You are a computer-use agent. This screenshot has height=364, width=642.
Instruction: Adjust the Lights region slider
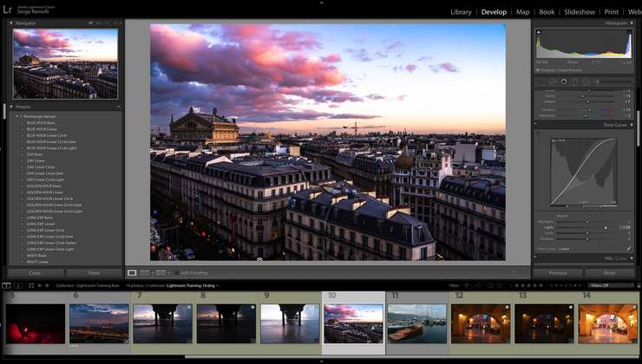tap(606, 227)
